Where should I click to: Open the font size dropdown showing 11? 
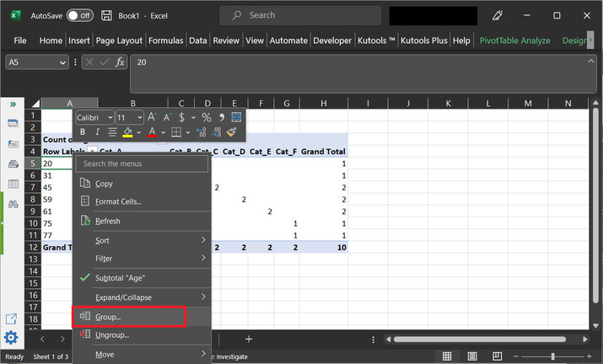(x=130, y=117)
